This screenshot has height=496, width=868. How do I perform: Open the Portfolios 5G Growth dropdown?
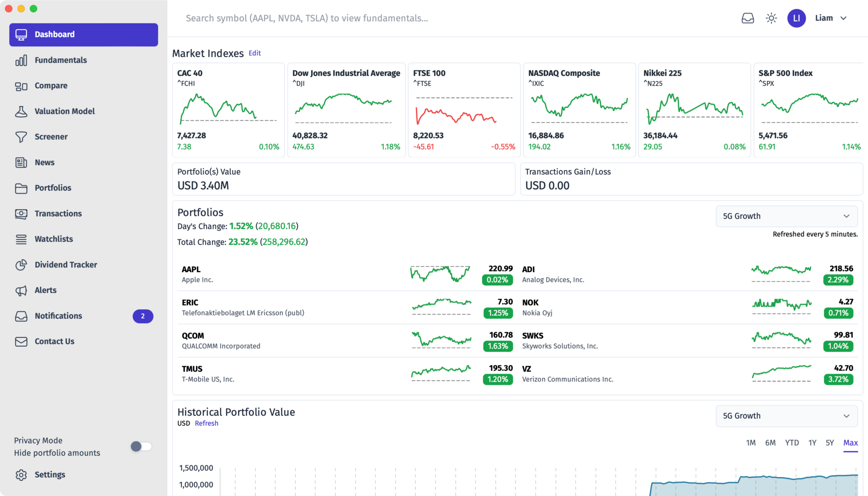(787, 216)
